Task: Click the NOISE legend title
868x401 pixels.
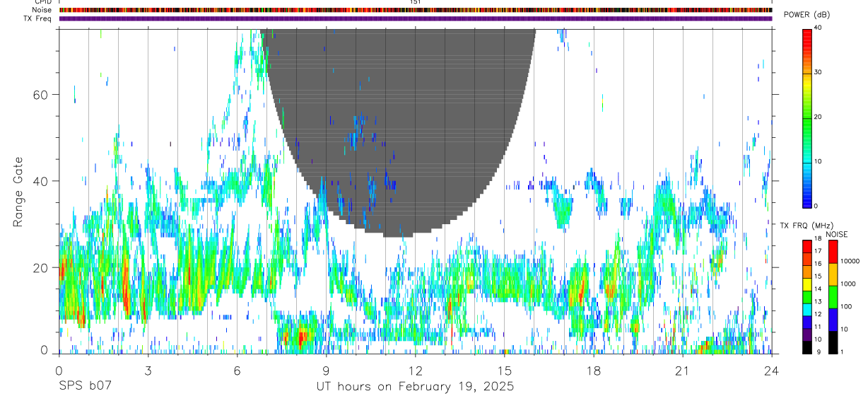Action: [837, 234]
